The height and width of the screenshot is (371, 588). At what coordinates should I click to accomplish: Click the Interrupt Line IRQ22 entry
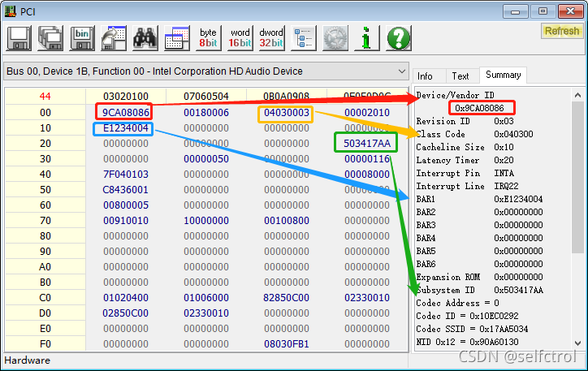(467, 186)
